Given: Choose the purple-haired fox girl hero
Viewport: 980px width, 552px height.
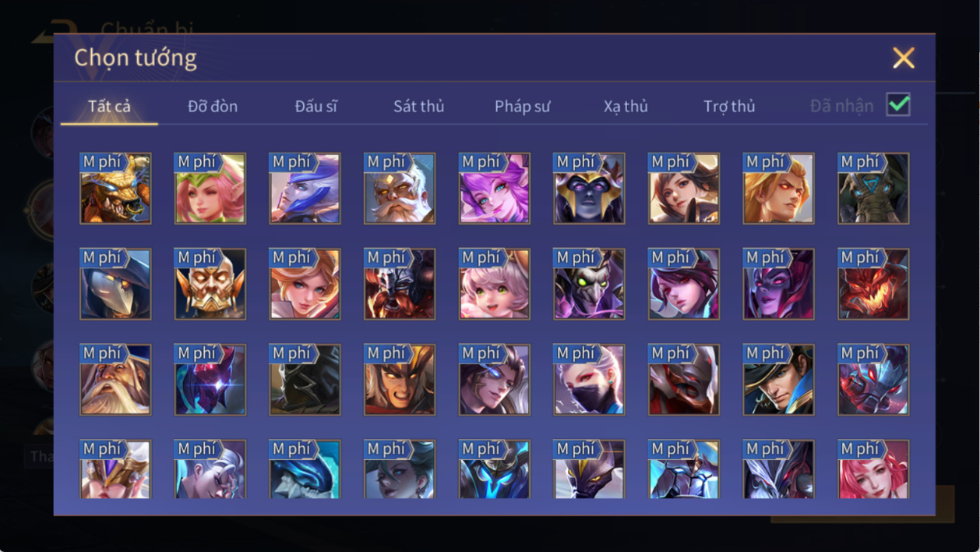Looking at the screenshot, I should 494,188.
